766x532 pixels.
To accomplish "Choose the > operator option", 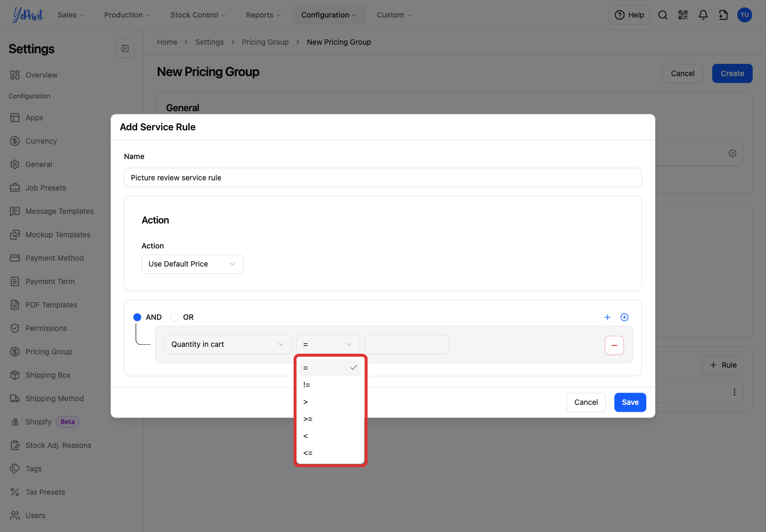I will tap(330, 402).
